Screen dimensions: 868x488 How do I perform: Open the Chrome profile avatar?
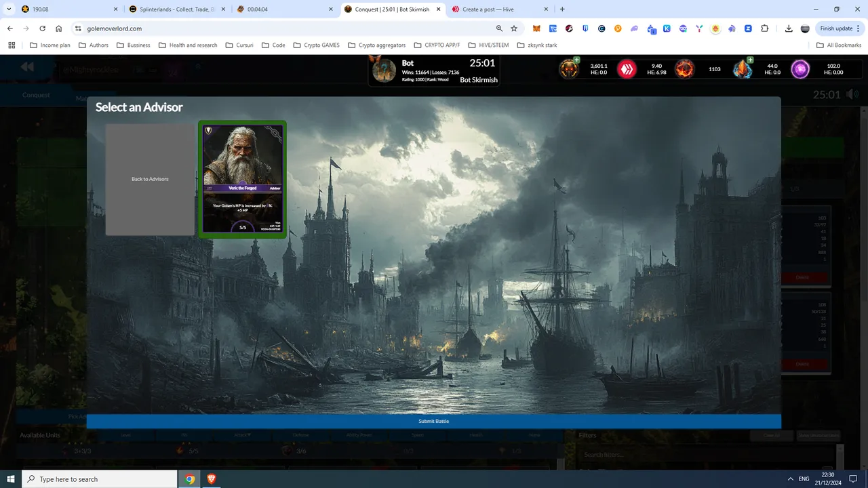click(x=805, y=29)
